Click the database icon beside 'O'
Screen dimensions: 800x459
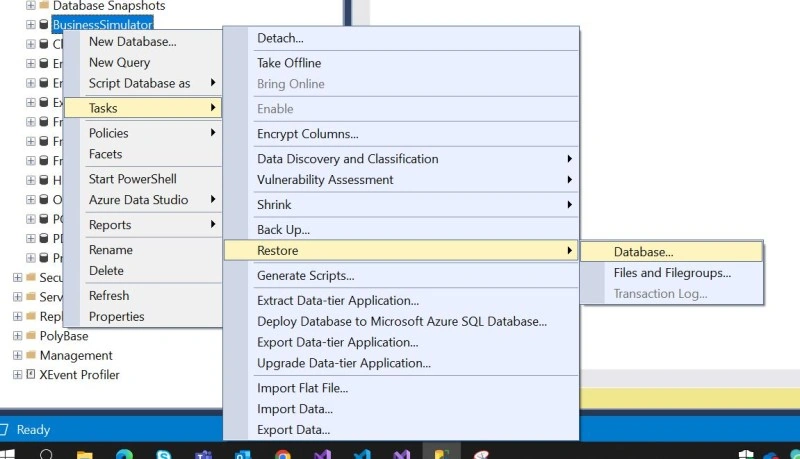click(x=44, y=199)
